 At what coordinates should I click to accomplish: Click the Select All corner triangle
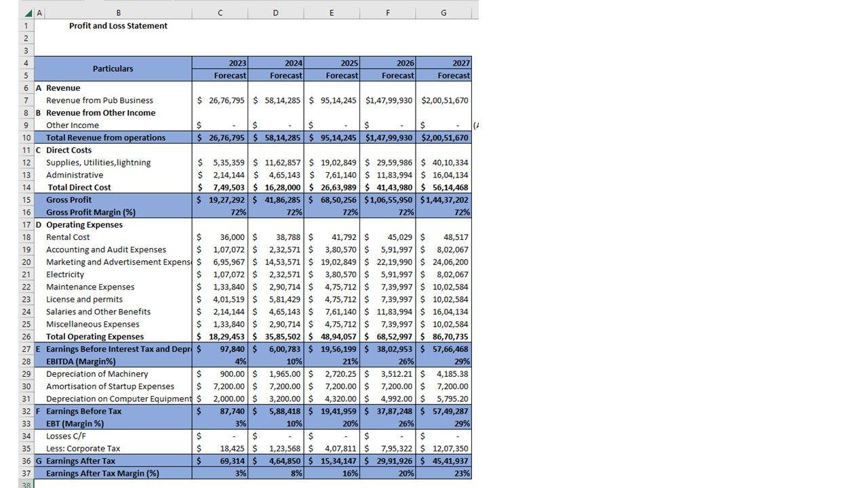pos(28,13)
